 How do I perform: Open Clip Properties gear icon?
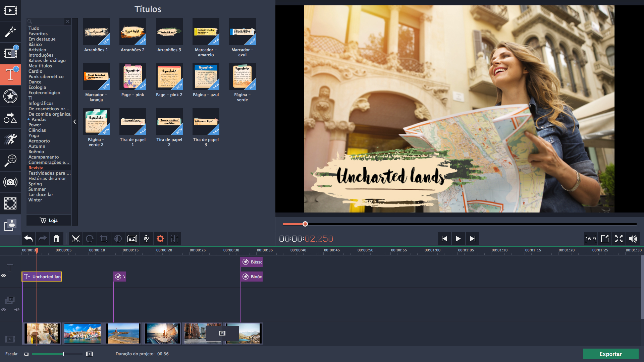(x=160, y=239)
